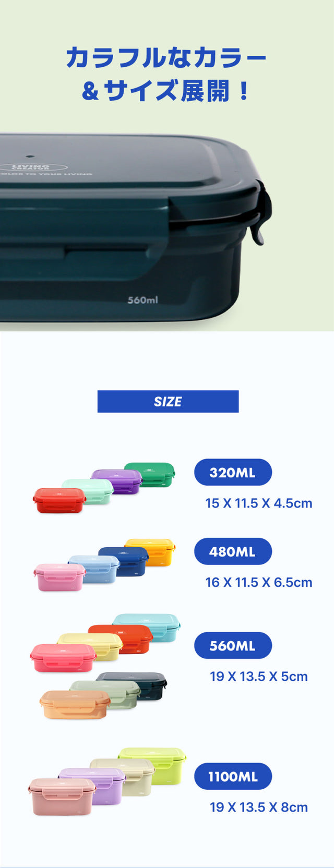334x868 pixels.
Task: Click the 560ml label on large container
Action: [142, 300]
